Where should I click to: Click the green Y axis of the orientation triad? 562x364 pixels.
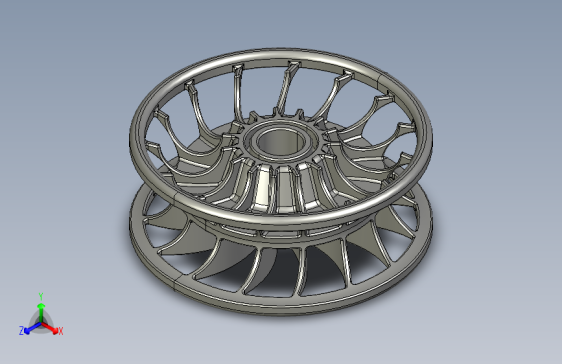tap(41, 313)
